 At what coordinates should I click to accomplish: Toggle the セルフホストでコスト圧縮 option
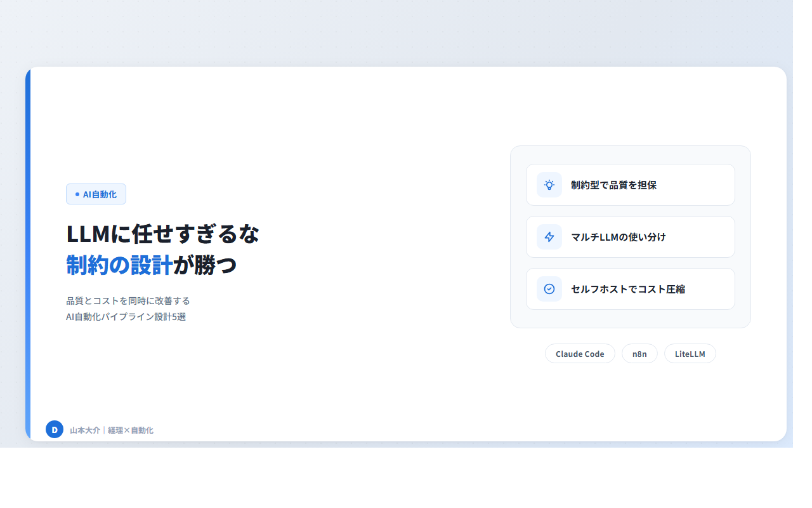[x=630, y=288]
